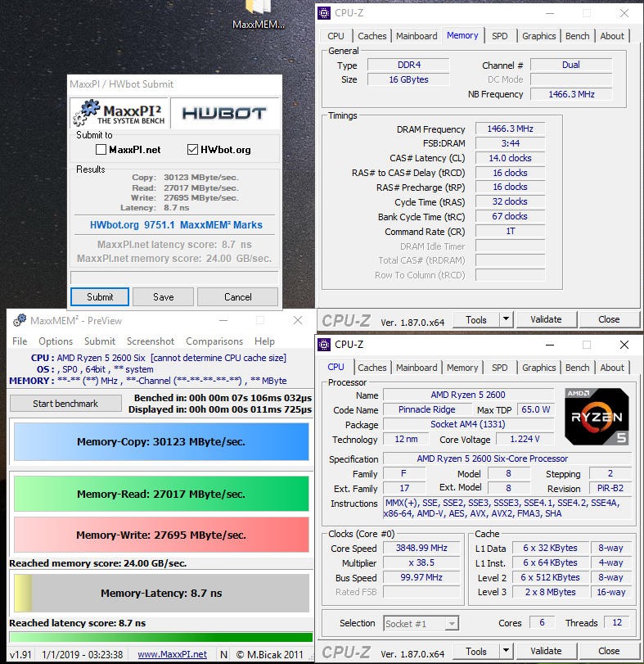Open Tools dropdown arrow in bottom CPU-Z
This screenshot has height=664, width=644.
(506, 651)
